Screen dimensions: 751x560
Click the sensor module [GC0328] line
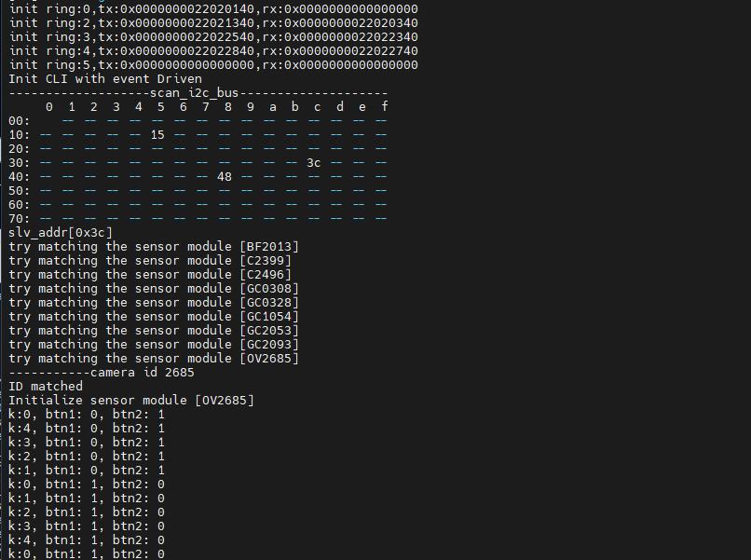click(x=154, y=302)
